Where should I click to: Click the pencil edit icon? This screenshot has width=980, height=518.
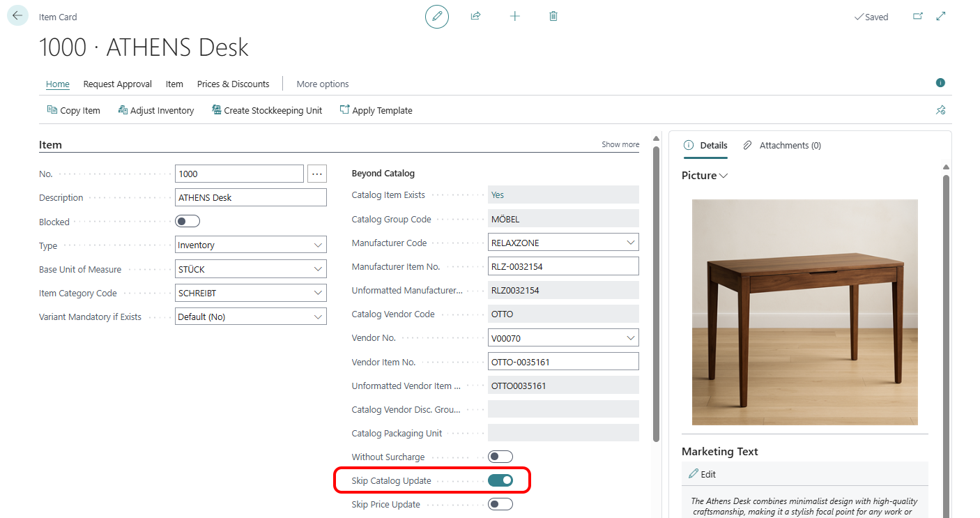437,16
